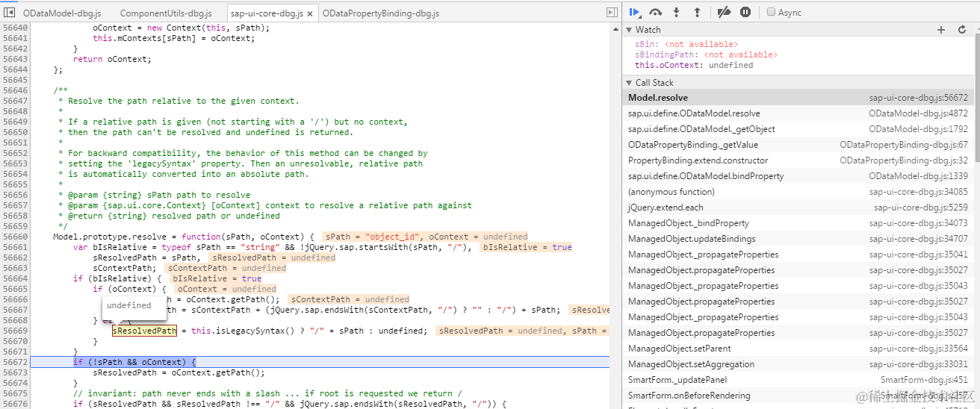This screenshot has height=409, width=980.
Task: Refresh watch expressions
Action: [962, 30]
